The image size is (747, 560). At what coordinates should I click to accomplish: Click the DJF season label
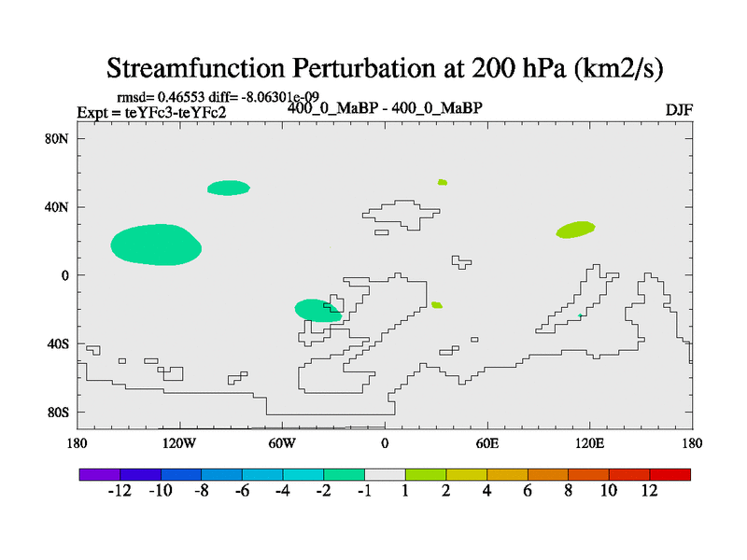(x=678, y=110)
